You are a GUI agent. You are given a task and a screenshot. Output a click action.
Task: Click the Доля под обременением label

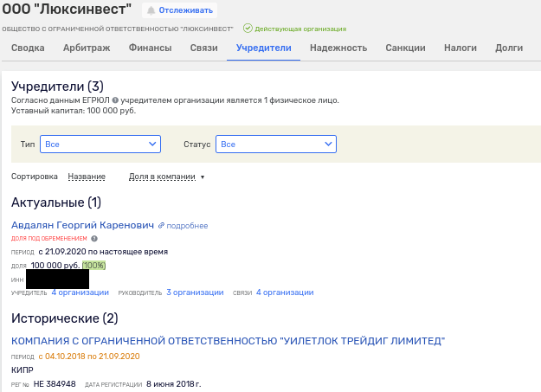(49, 239)
